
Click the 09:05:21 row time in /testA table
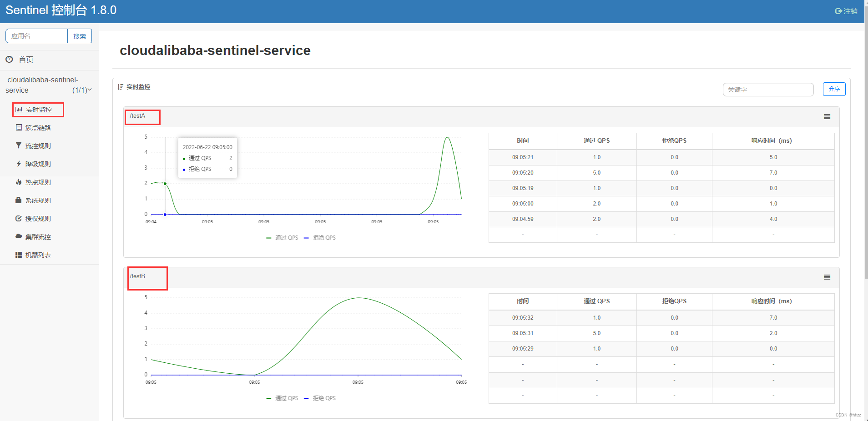point(523,157)
